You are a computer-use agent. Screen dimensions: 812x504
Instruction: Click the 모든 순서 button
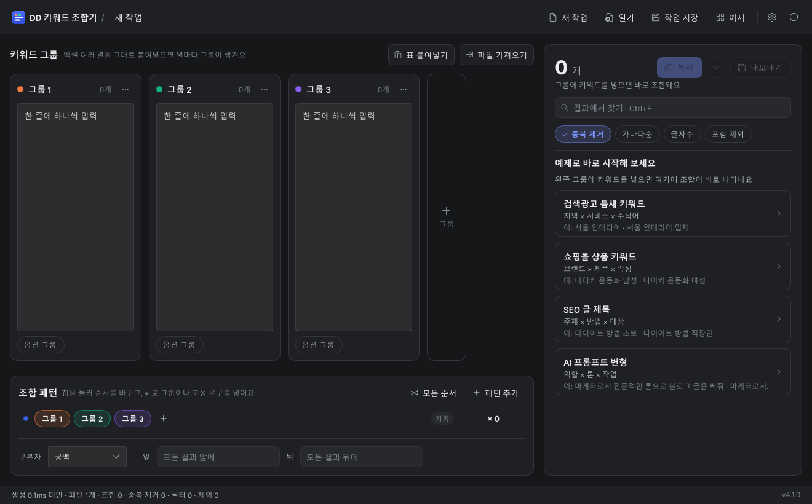coord(434,393)
